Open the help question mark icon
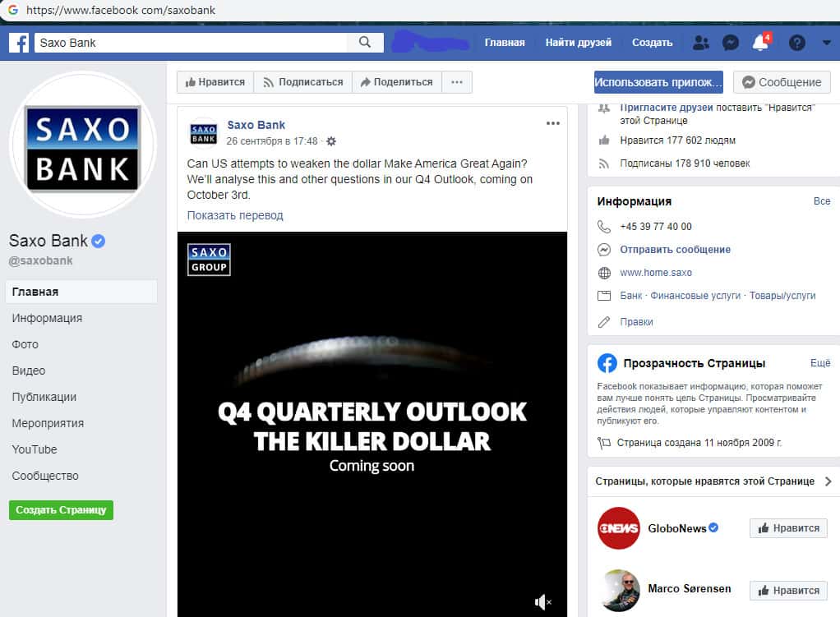Screen dimensions: 840x617 click(x=796, y=43)
